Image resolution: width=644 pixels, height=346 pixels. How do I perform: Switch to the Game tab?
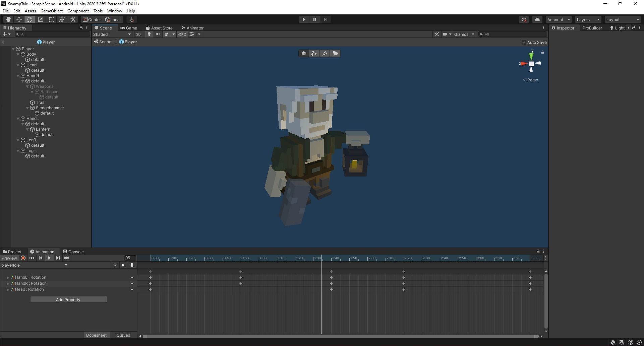tap(129, 28)
